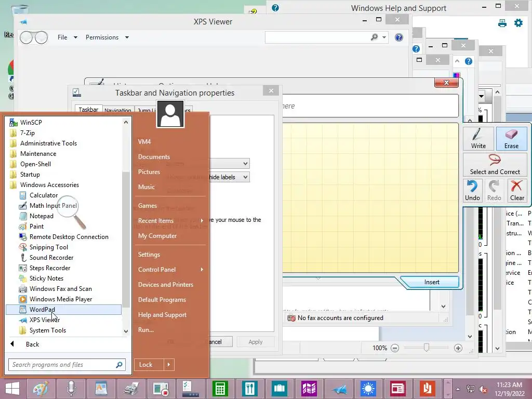Click the Paint palette icon in start menu
Viewport: 532px width, 399px height.
pos(23,227)
